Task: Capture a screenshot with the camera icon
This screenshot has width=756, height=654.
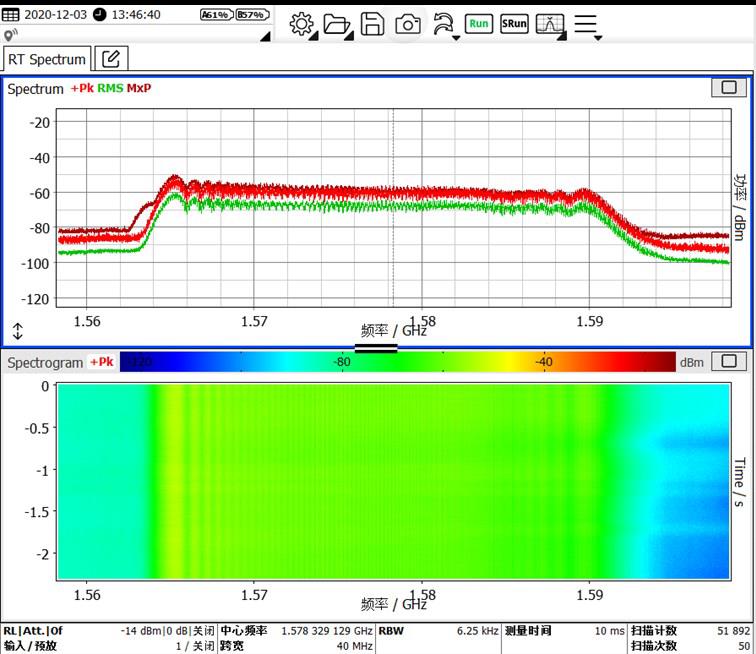Action: pyautogui.click(x=407, y=24)
